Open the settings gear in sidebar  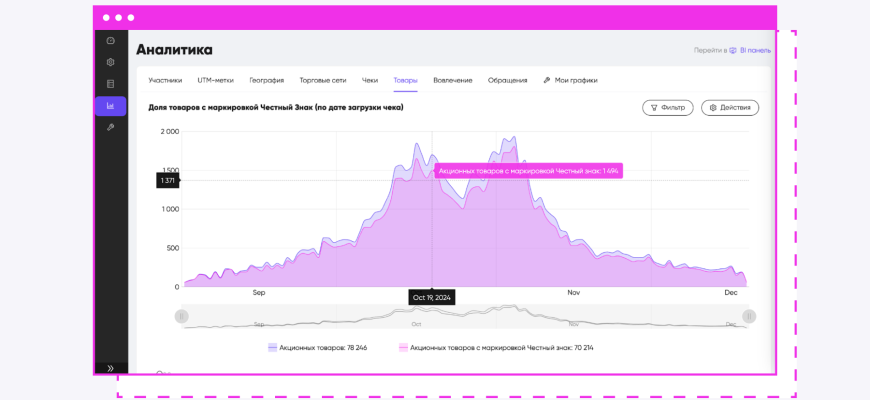tap(110, 62)
